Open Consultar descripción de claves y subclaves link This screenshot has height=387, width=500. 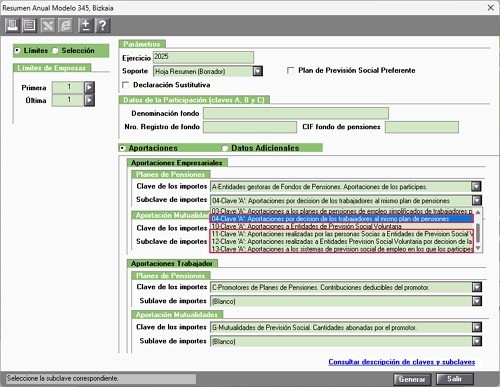click(402, 362)
